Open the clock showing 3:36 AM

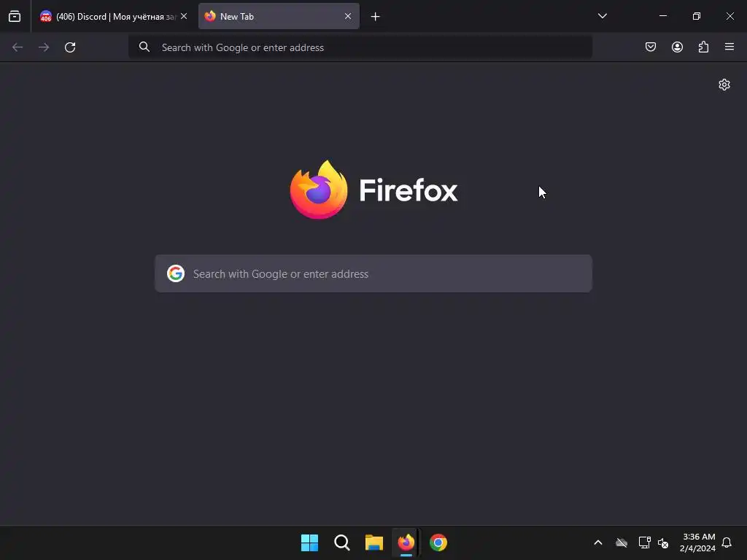(x=698, y=542)
